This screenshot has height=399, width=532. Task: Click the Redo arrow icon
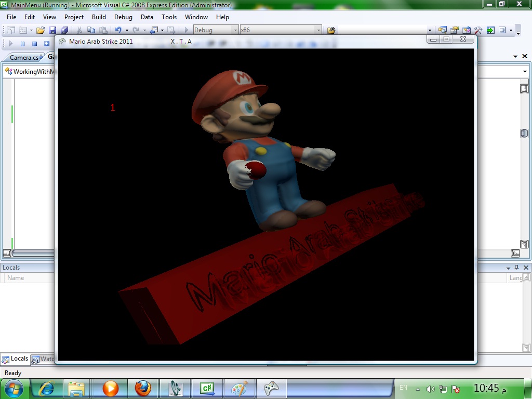pyautogui.click(x=136, y=30)
